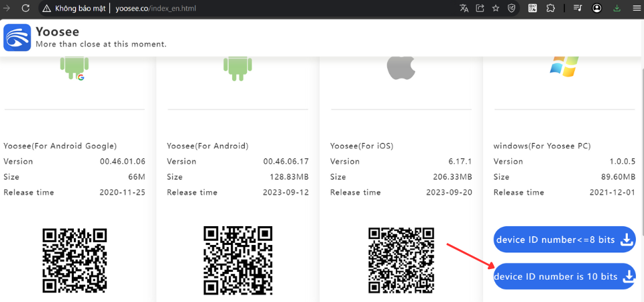644x302 pixels.
Task: Click the Yoosee(For Android) title
Action: click(x=208, y=146)
